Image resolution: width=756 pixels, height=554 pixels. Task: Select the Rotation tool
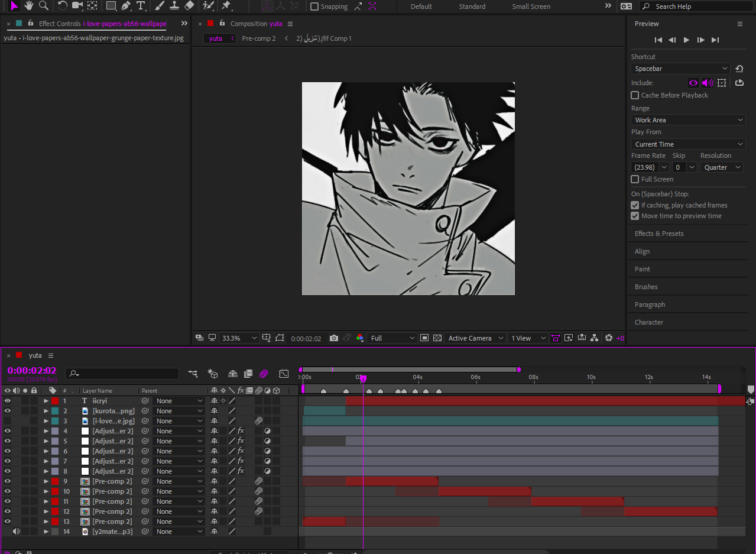pyautogui.click(x=62, y=6)
